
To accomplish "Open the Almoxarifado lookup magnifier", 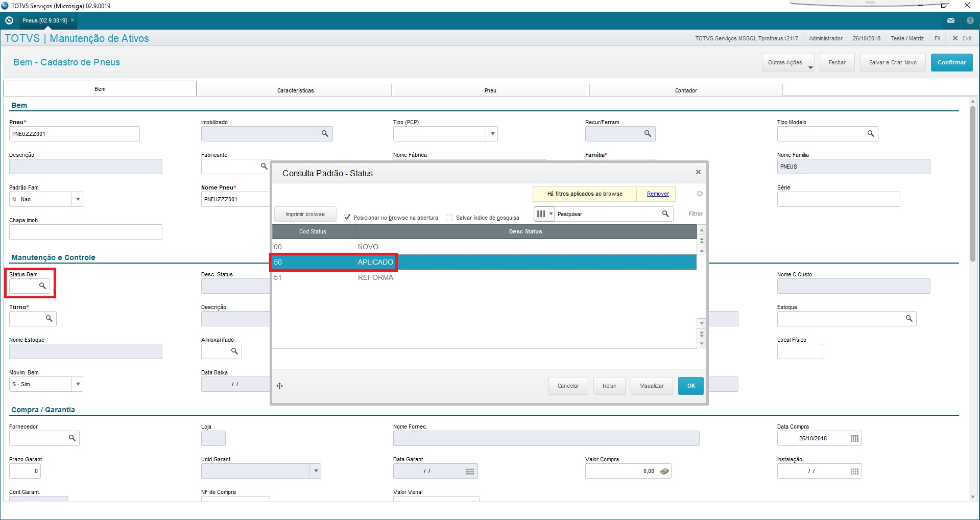I will 234,351.
